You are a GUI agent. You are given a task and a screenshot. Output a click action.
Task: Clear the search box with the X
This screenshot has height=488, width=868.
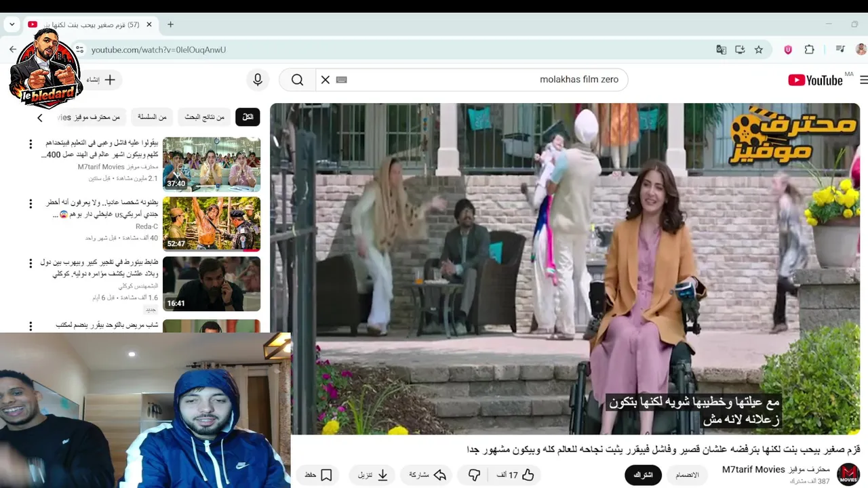click(x=325, y=80)
